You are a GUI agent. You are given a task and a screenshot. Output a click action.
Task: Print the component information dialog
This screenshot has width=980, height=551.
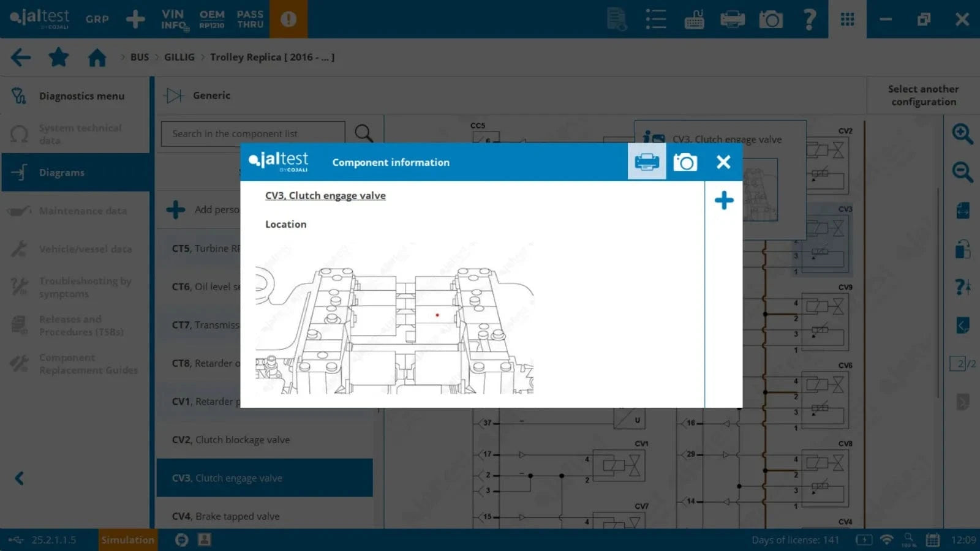point(647,162)
